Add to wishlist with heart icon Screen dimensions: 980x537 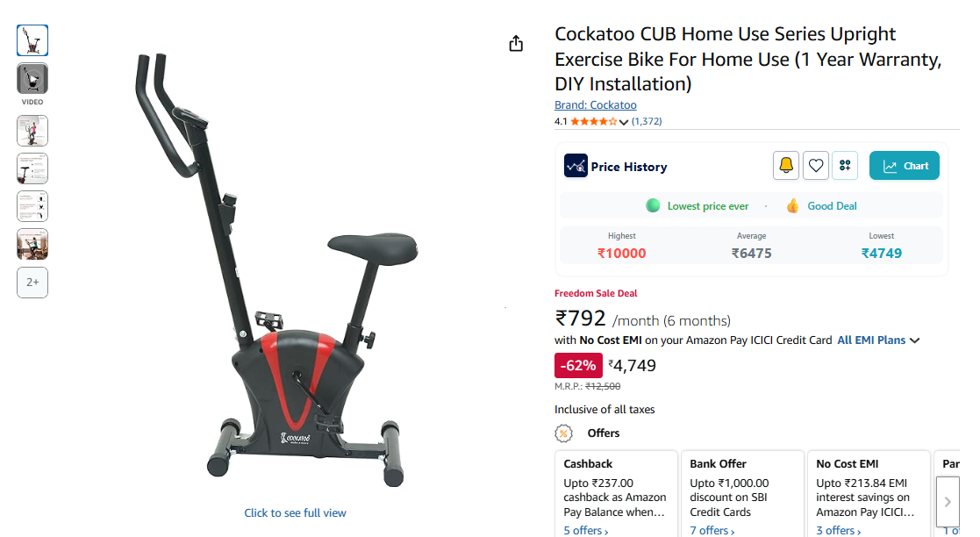(x=816, y=166)
